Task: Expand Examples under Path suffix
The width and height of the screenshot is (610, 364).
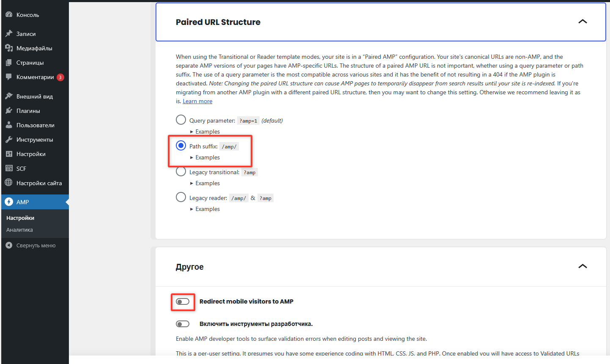Action: pyautogui.click(x=207, y=157)
